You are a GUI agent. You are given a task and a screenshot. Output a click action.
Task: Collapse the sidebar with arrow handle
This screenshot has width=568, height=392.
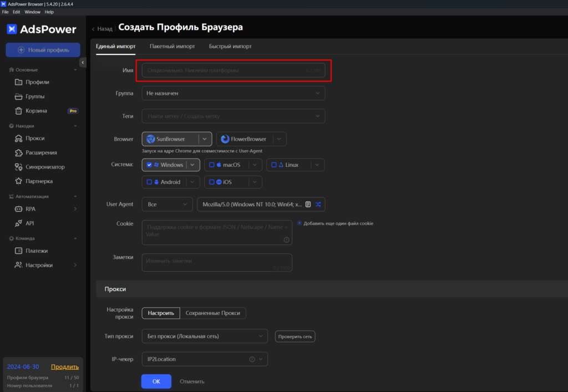(83, 63)
